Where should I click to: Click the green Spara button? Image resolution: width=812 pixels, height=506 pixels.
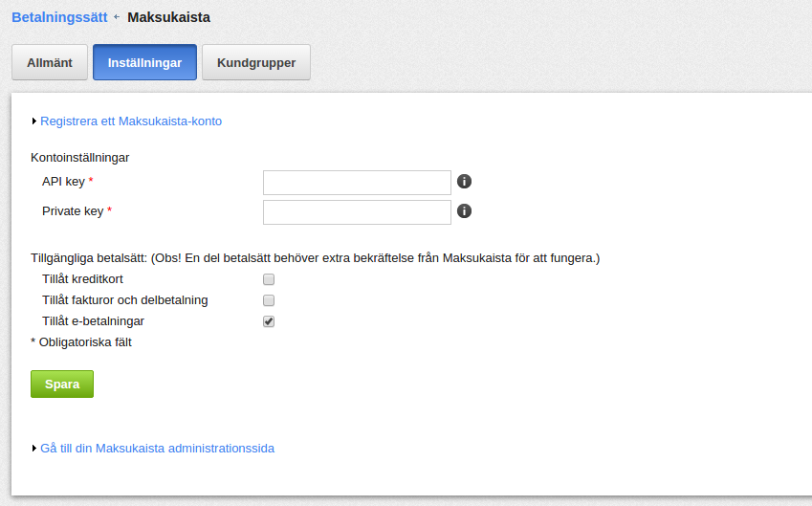pos(62,385)
